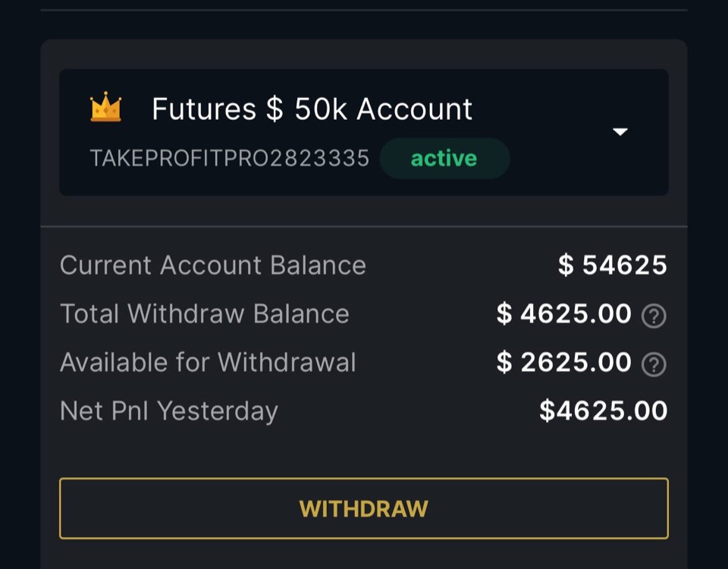The height and width of the screenshot is (569, 728).
Task: Expand the account selector dropdown arrow
Action: pos(620,131)
